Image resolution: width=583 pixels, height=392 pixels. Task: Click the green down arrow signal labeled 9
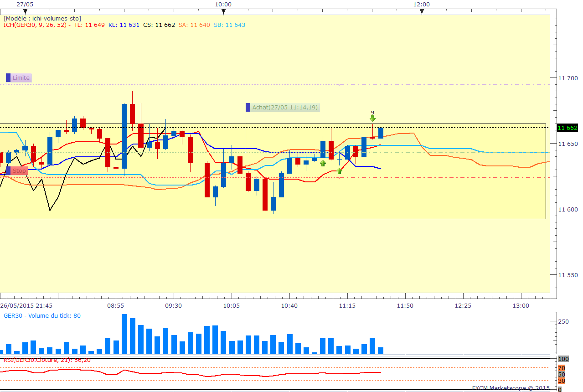[x=372, y=119]
